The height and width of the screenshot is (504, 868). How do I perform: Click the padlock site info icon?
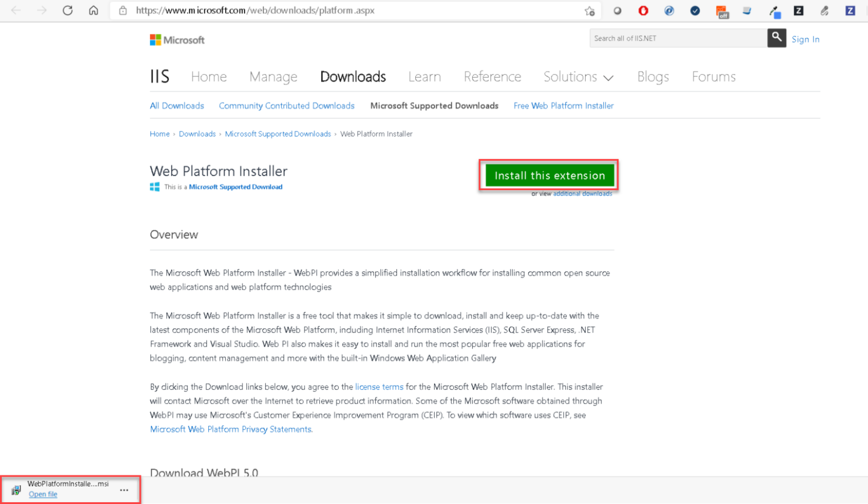123,10
